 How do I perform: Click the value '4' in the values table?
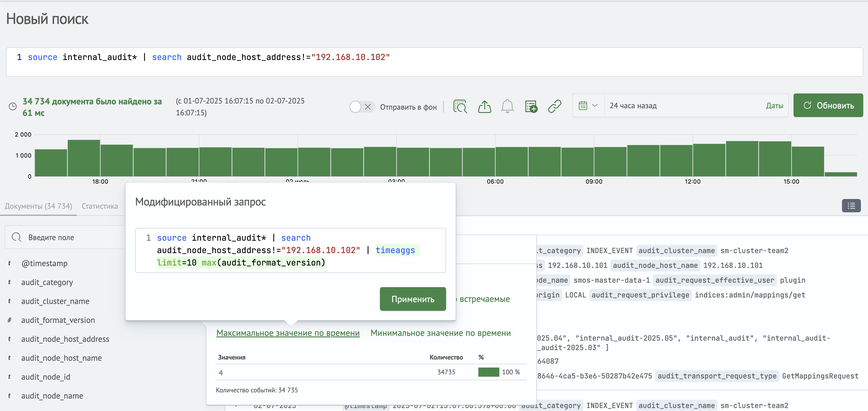pyautogui.click(x=221, y=372)
